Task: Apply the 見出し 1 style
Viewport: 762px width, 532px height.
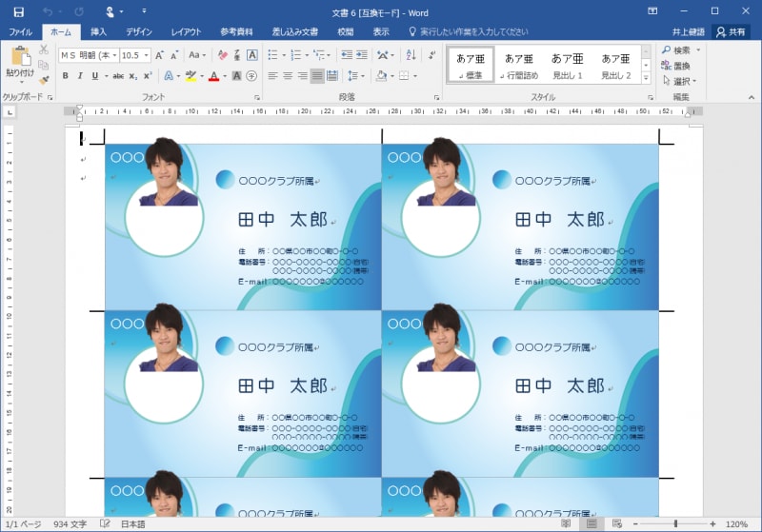Action: coord(567,65)
